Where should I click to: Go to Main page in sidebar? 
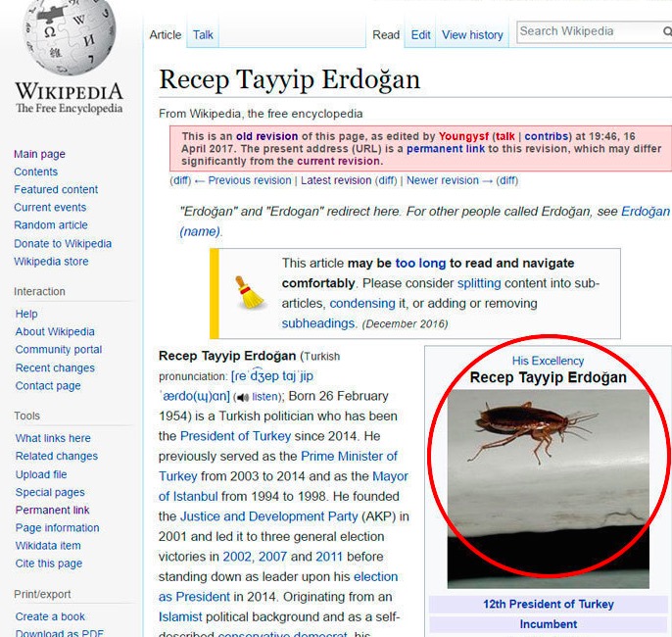coord(39,154)
